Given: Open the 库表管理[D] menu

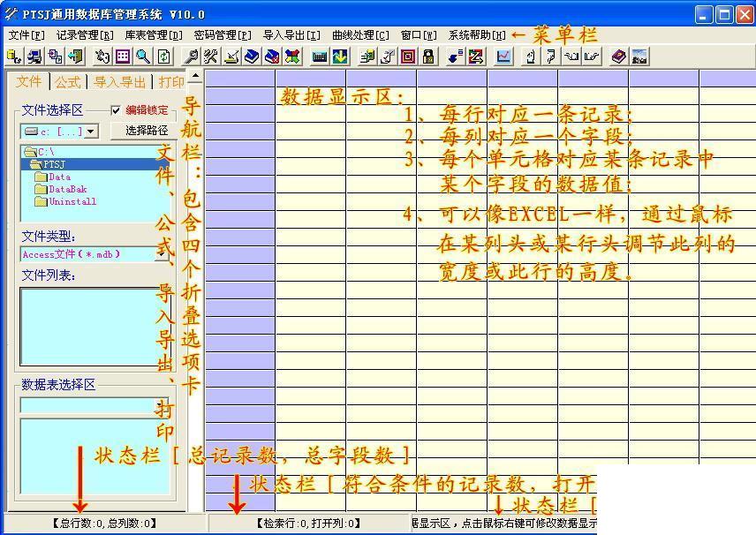Looking at the screenshot, I should click(x=154, y=35).
